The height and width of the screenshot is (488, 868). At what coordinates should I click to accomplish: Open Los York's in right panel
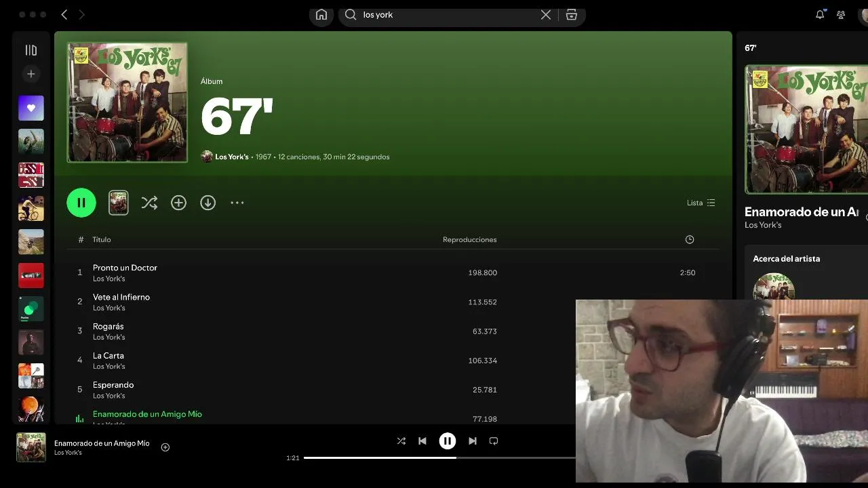tap(763, 225)
